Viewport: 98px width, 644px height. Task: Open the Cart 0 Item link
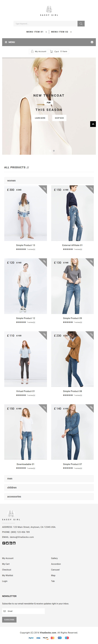[x=58, y=52]
